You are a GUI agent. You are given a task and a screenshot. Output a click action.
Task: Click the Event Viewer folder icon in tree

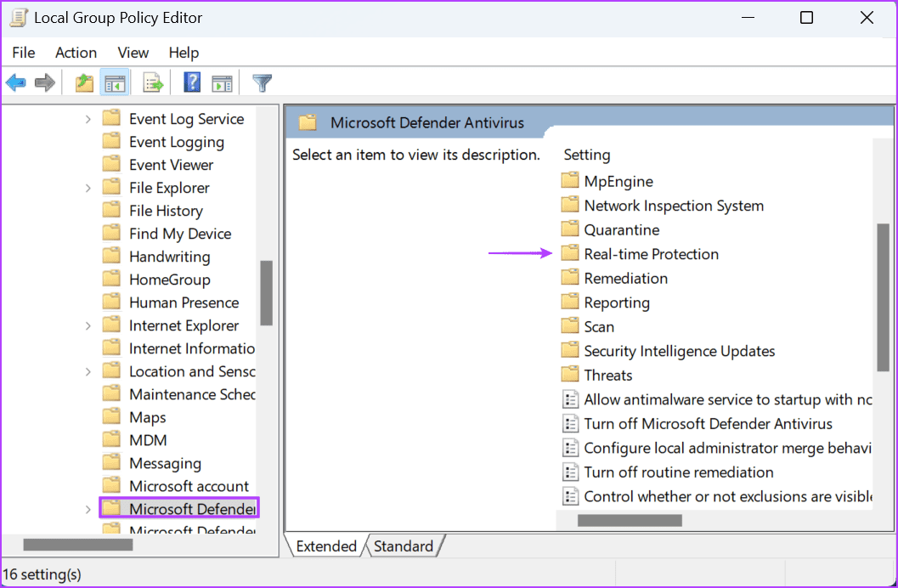point(111,164)
